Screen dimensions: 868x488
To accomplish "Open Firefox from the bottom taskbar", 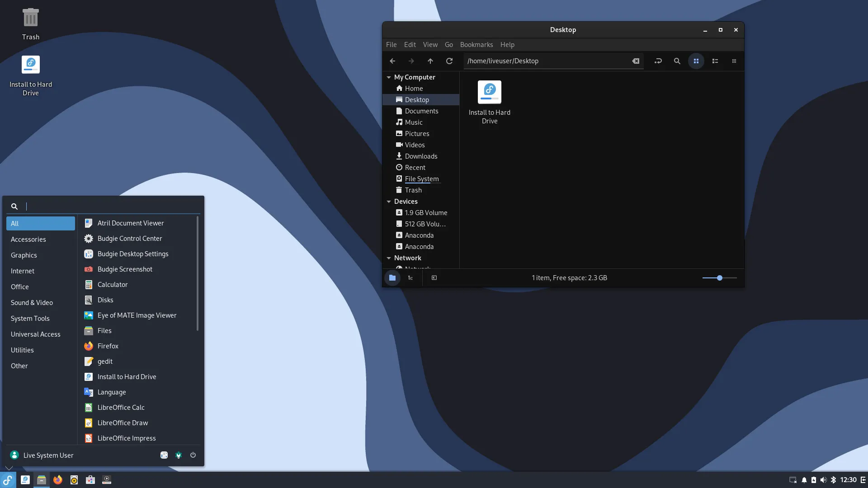I will pos(58,480).
